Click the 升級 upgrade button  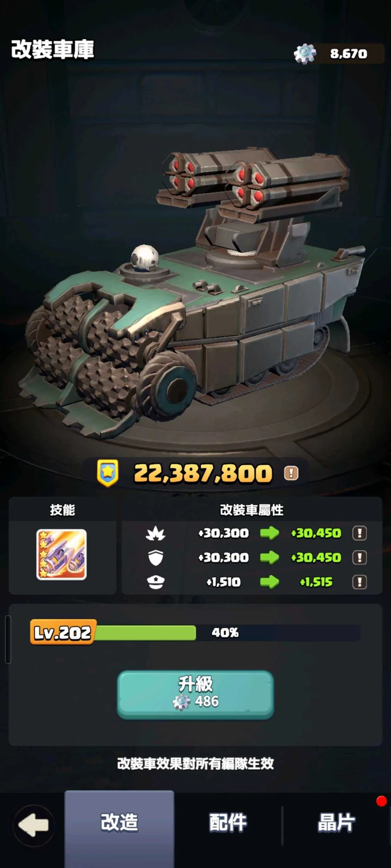[195, 694]
